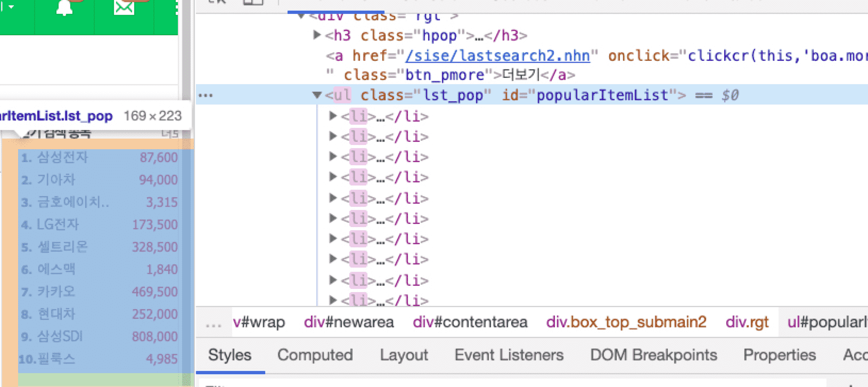Open the bell notifications icon

point(64,7)
